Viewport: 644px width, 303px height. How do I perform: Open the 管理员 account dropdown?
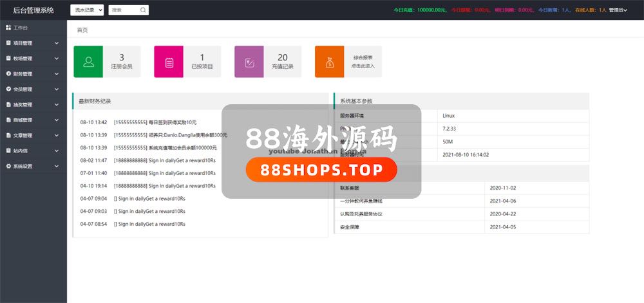coord(620,10)
